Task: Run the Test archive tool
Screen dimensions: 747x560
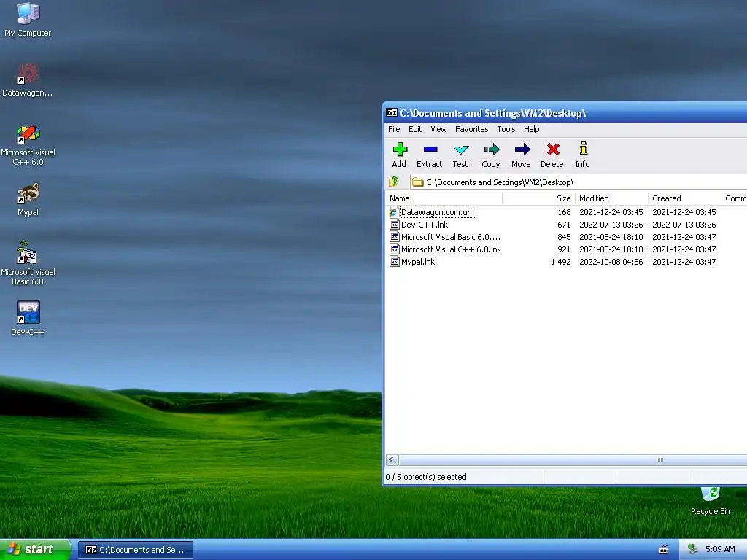Action: 460,155
